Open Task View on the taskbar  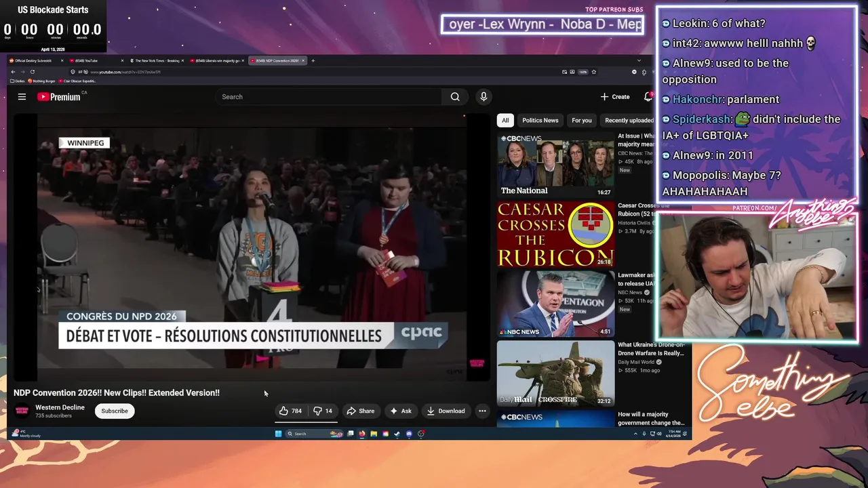click(351, 434)
